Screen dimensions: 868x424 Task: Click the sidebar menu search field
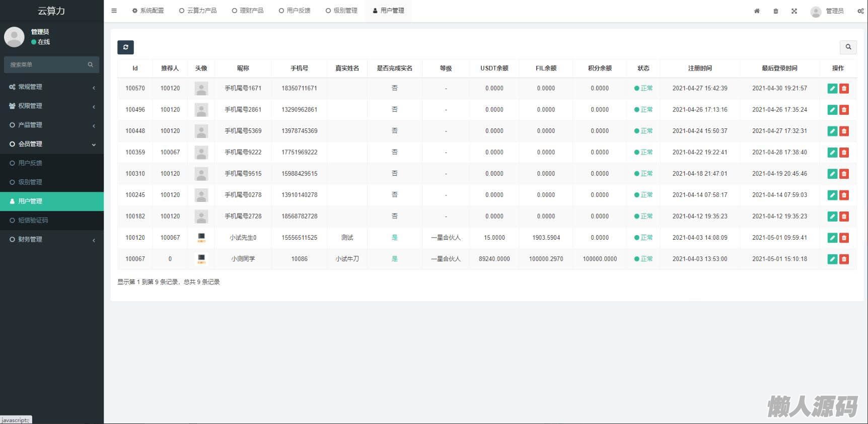46,64
